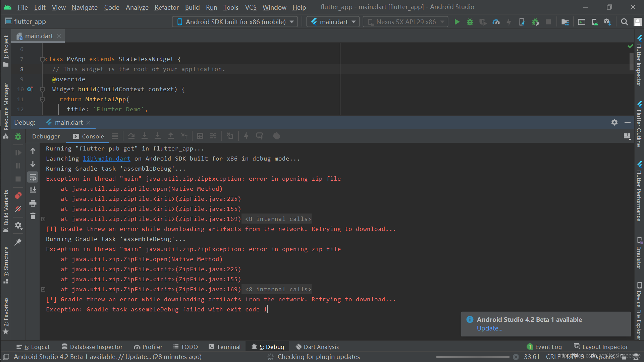Click overriding method gutter icon line 10

click(x=30, y=89)
